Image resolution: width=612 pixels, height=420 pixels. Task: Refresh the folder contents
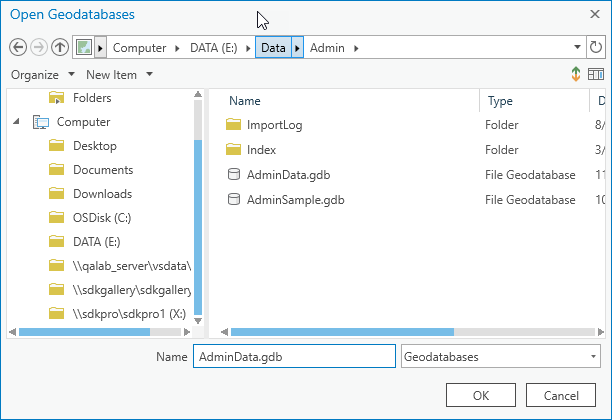pos(596,47)
